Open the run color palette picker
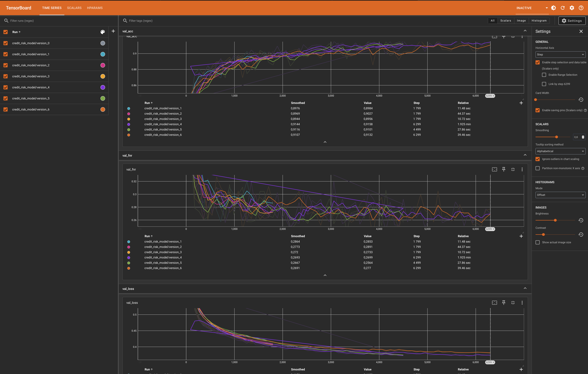 [103, 32]
